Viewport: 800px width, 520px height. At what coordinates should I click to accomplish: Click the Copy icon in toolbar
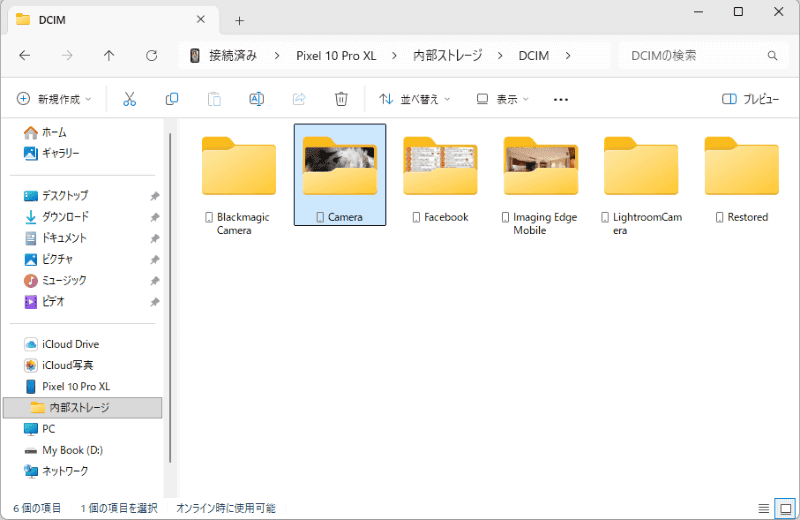(x=172, y=99)
